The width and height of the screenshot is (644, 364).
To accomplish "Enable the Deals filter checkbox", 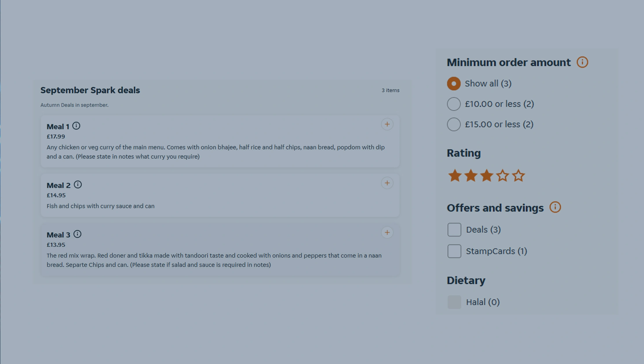I will [x=454, y=229].
